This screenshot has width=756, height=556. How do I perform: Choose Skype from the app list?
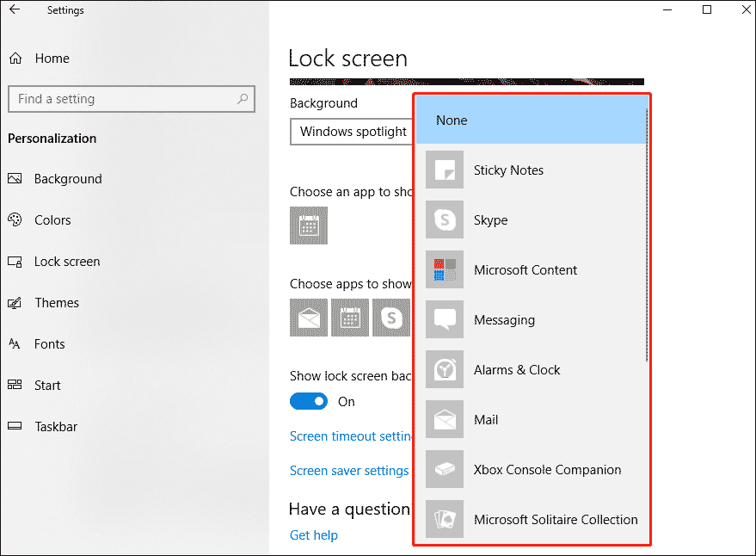click(531, 220)
